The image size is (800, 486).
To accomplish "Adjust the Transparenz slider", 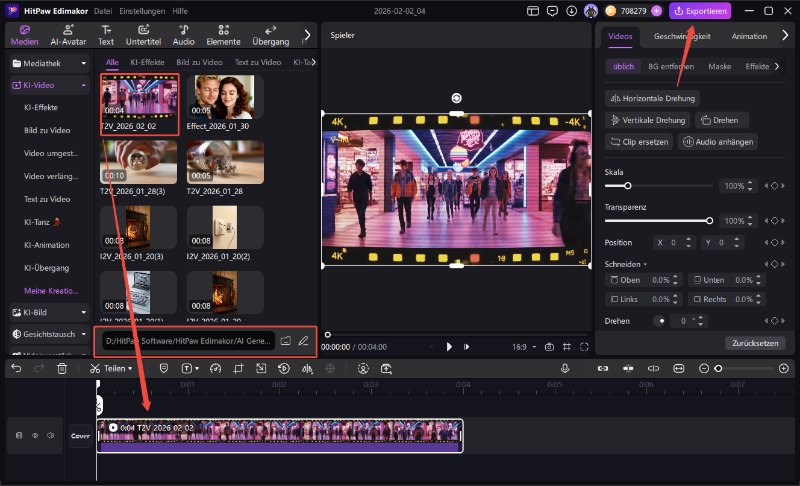I will click(658, 221).
